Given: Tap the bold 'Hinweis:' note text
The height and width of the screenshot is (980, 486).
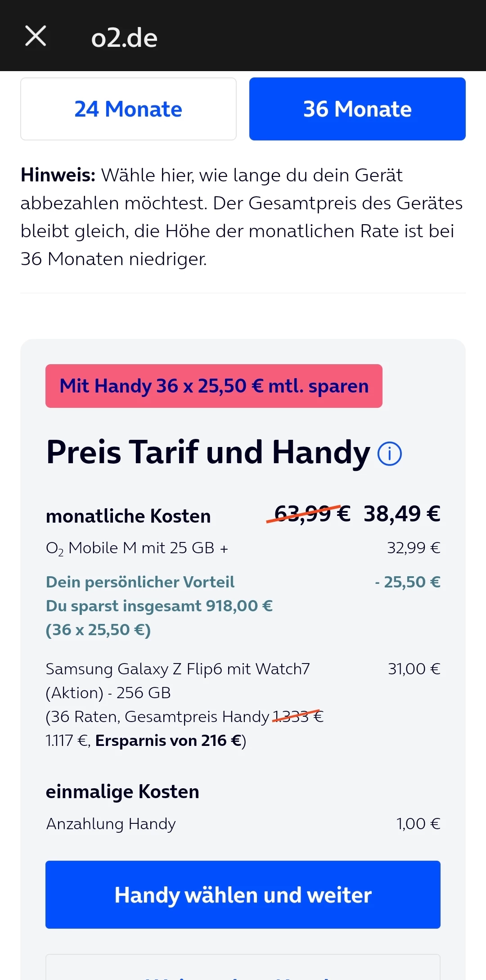Looking at the screenshot, I should (x=58, y=175).
